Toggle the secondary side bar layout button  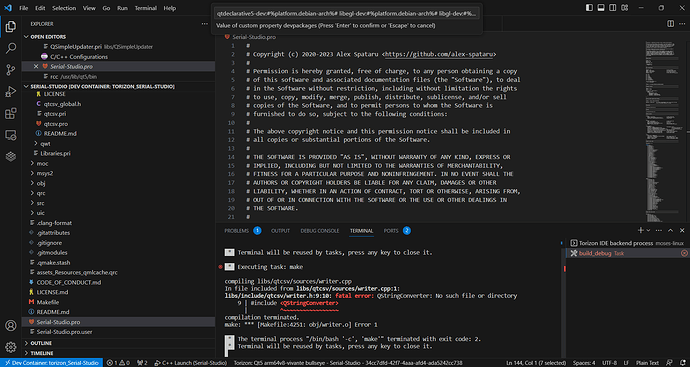click(613, 8)
